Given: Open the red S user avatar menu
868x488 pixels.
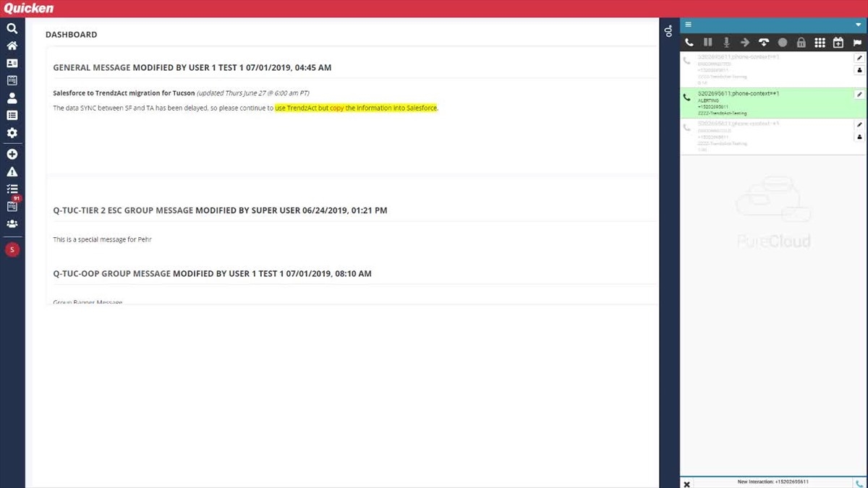Looking at the screenshot, I should tap(12, 249).
